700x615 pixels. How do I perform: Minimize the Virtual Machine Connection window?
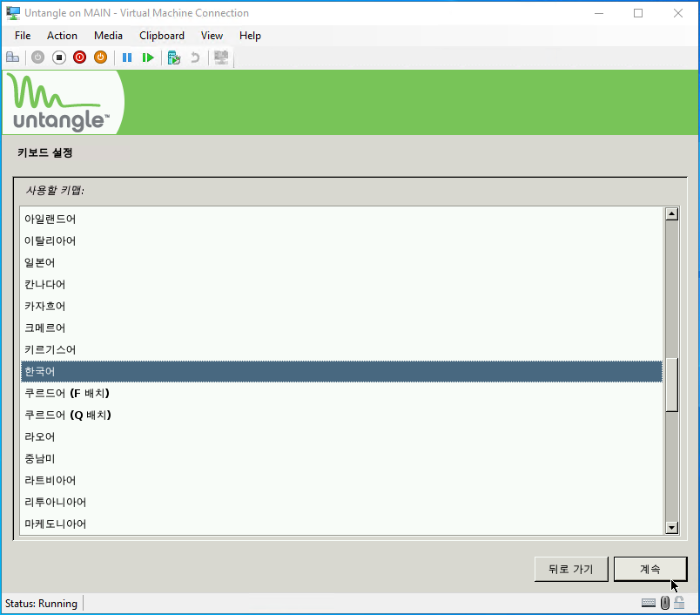point(599,13)
